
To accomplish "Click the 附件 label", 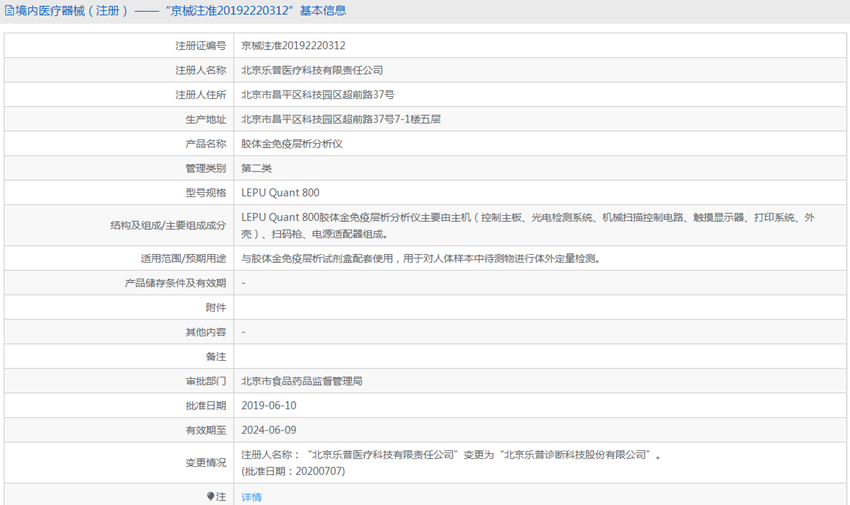I will pos(216,308).
